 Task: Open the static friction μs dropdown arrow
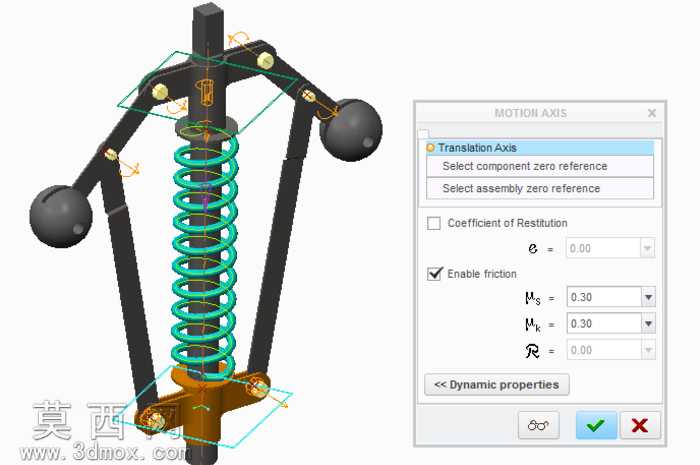[649, 297]
